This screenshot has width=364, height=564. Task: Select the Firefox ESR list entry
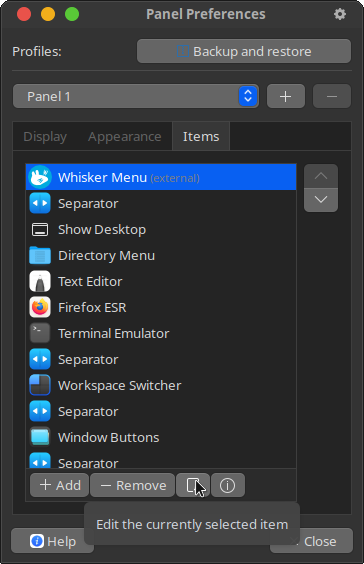click(x=161, y=308)
